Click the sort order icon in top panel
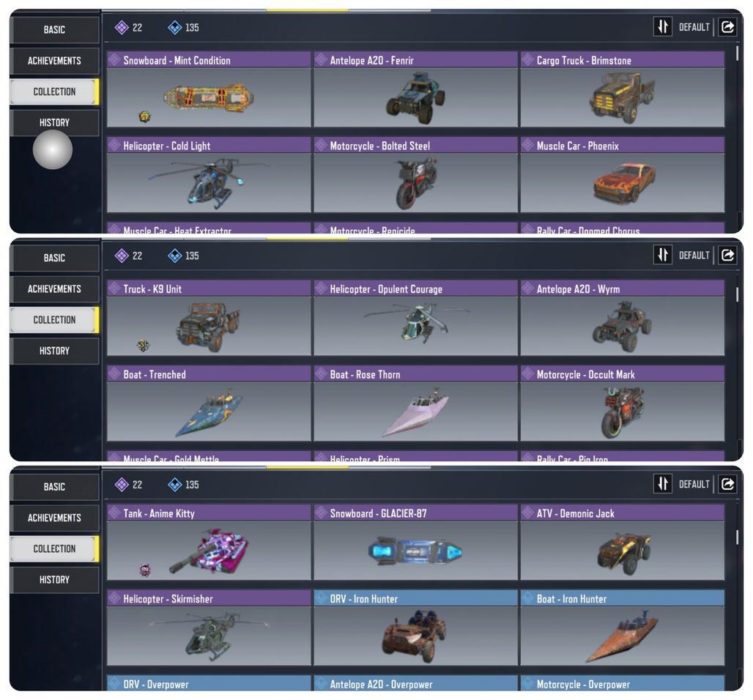The width and height of the screenshot is (753, 700). (x=662, y=27)
